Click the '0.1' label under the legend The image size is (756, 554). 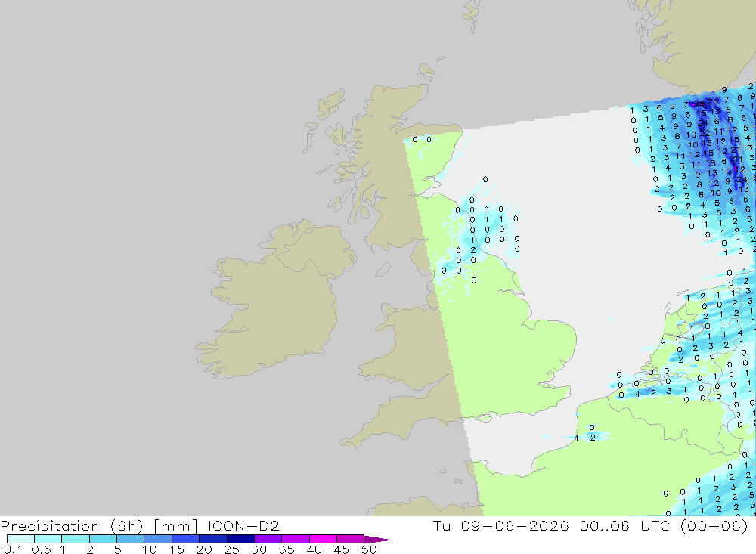click(x=12, y=549)
